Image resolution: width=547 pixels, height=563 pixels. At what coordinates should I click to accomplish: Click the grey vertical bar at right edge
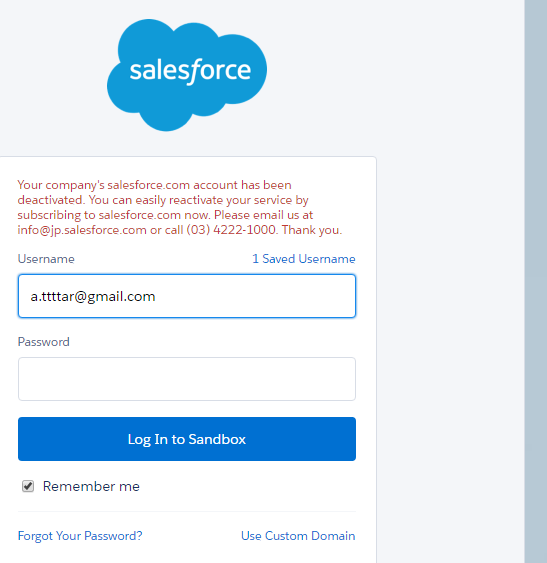coord(536,282)
